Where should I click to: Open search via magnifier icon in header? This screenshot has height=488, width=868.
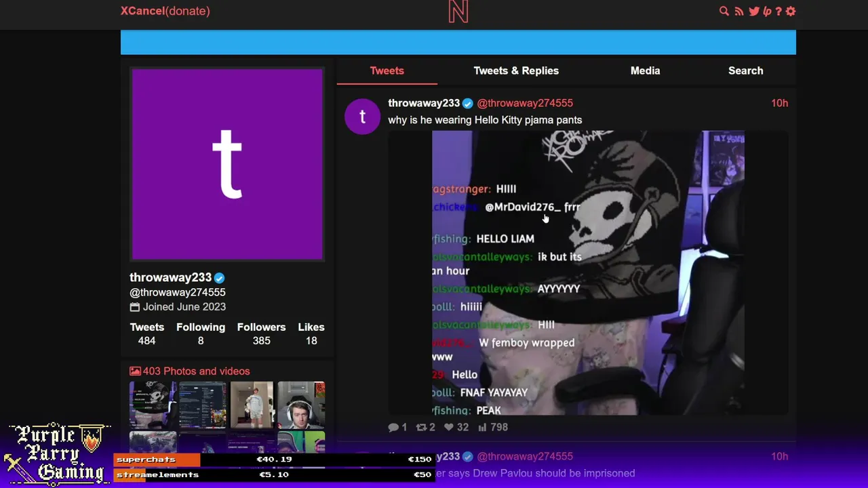point(724,11)
